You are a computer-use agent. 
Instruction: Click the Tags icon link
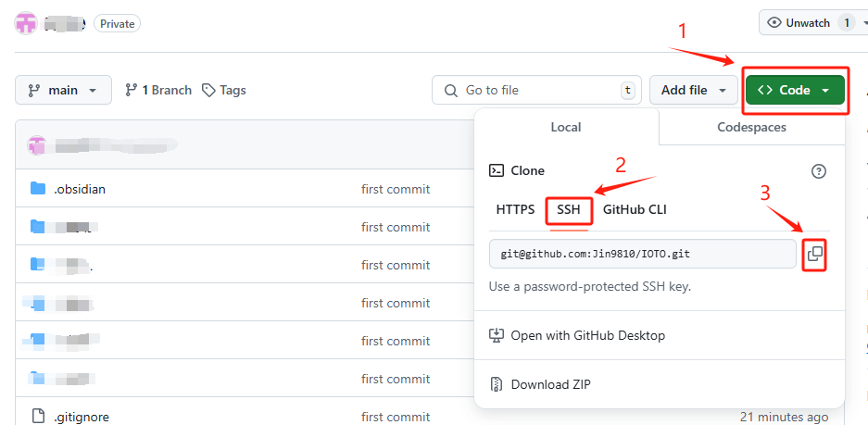(x=208, y=90)
